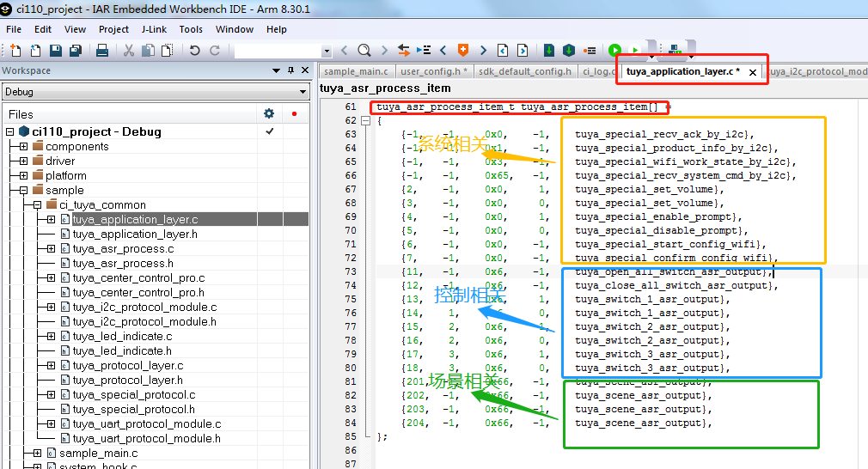Open the Window menu
This screenshot has height=469, width=868.
coord(235,29)
